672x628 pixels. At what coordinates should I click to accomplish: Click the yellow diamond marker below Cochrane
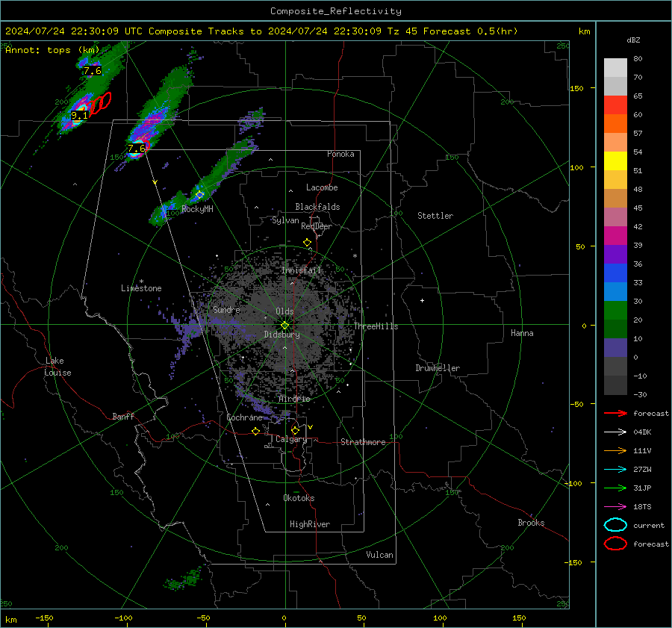[256, 432]
